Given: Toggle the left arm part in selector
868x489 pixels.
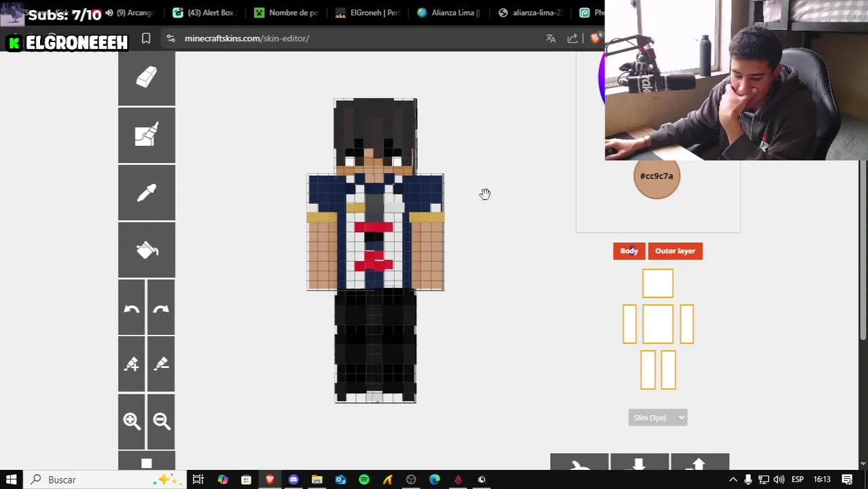Looking at the screenshot, I should tap(630, 324).
